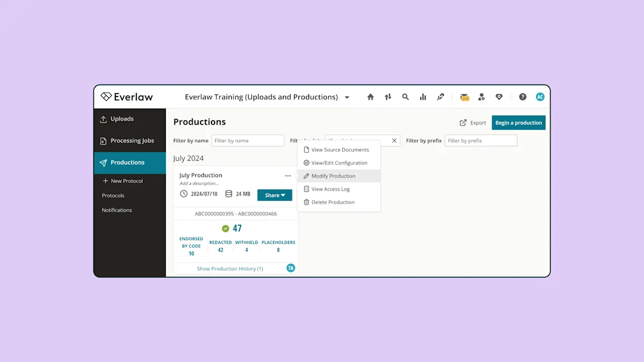This screenshot has height=362, width=644.
Task: Open the project dropdown Everlaw Training
Action: tap(267, 97)
